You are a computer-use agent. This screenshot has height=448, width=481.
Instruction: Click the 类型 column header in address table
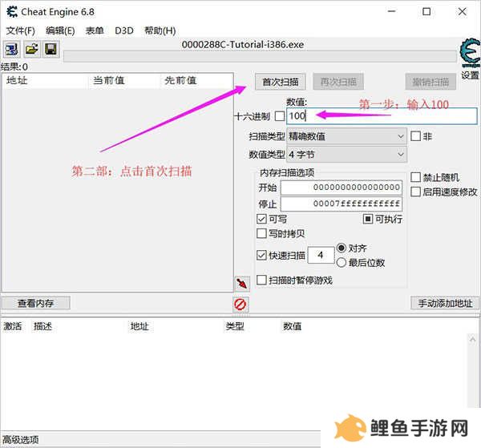coord(235,326)
